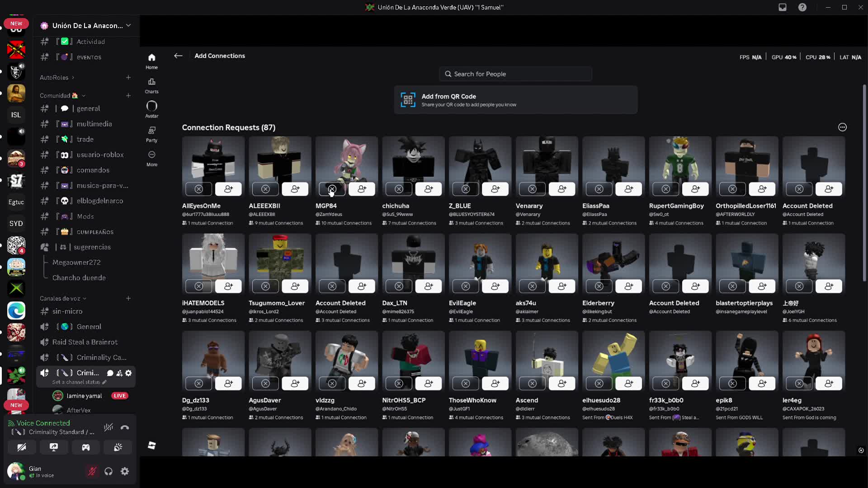Open the Party section in the sidebar
This screenshot has width=868, height=488.
(x=151, y=133)
